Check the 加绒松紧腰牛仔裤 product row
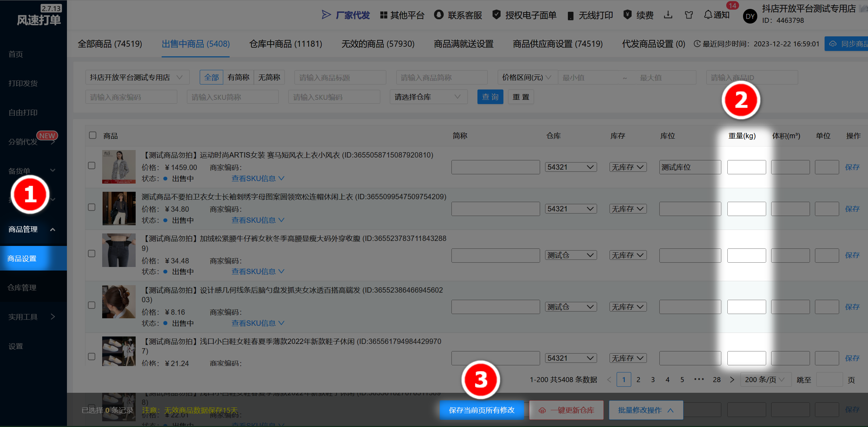This screenshot has height=427, width=868. pyautogui.click(x=92, y=254)
